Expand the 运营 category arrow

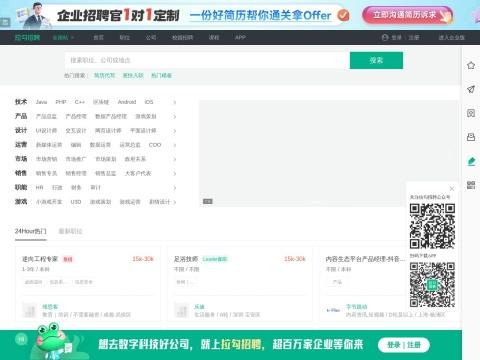(x=174, y=145)
